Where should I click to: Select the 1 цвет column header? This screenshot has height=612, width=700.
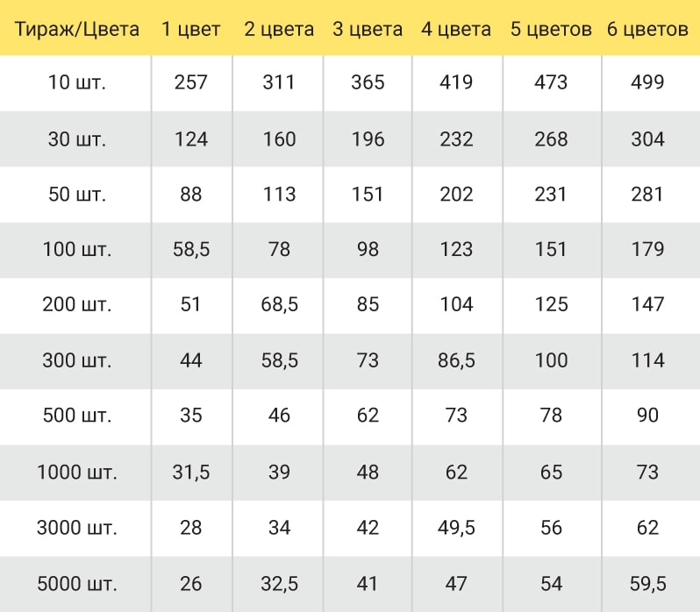(x=191, y=30)
